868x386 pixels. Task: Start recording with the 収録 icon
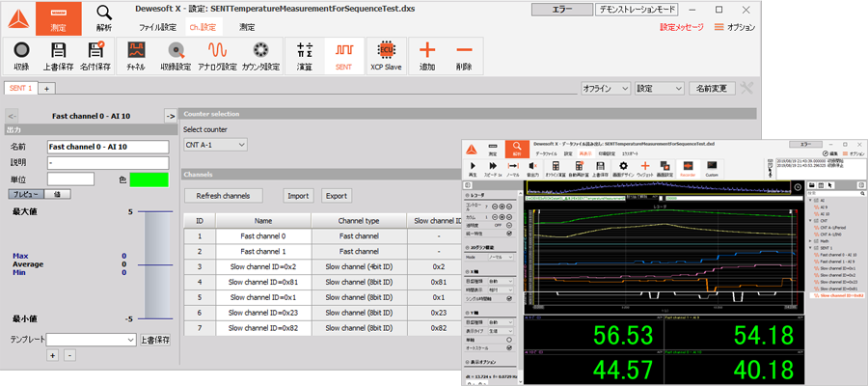click(21, 56)
